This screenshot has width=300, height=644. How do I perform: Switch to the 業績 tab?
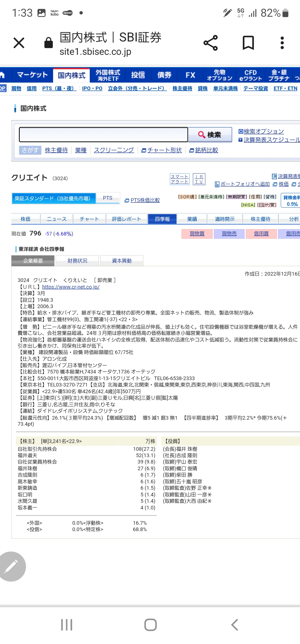pos(192,219)
